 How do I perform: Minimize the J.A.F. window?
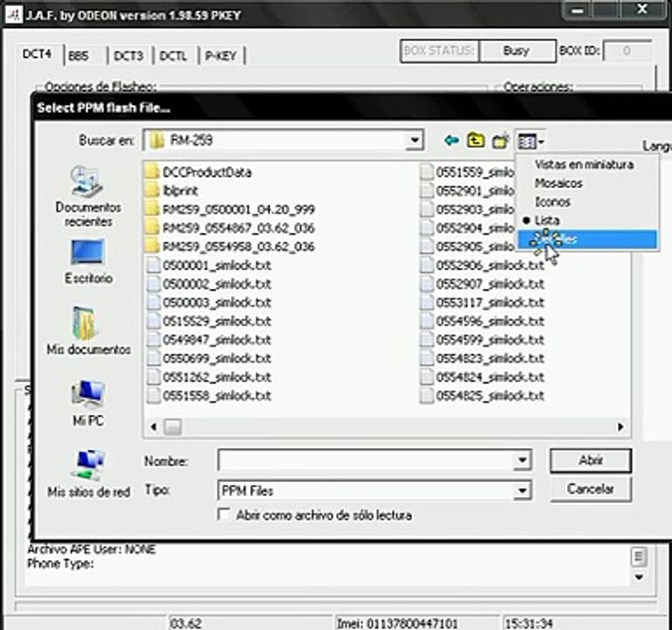coord(577,10)
